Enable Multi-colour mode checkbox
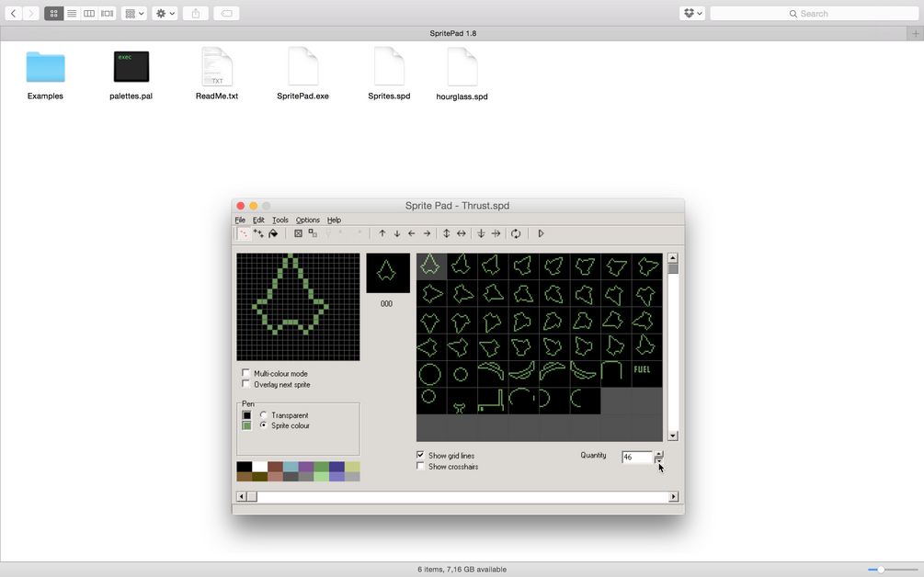924x577 pixels. tap(245, 373)
